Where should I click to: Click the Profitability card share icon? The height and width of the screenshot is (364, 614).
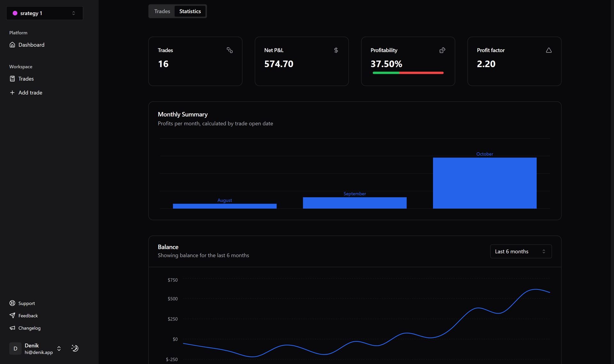click(442, 50)
